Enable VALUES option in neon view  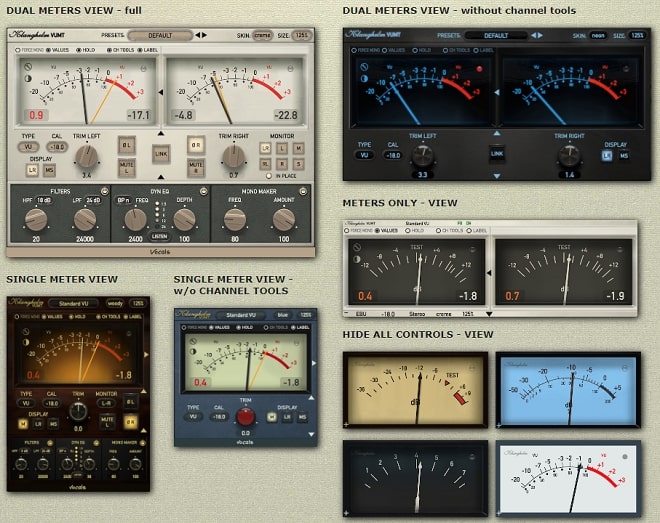click(x=384, y=50)
